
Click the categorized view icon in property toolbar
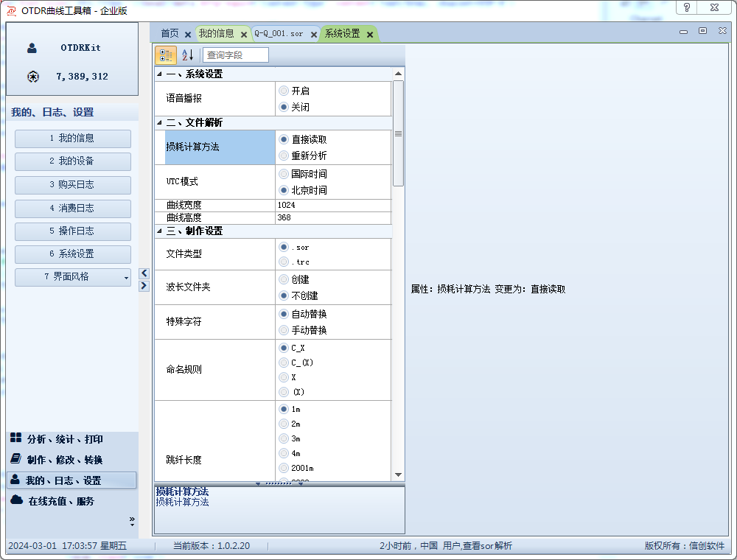[166, 55]
